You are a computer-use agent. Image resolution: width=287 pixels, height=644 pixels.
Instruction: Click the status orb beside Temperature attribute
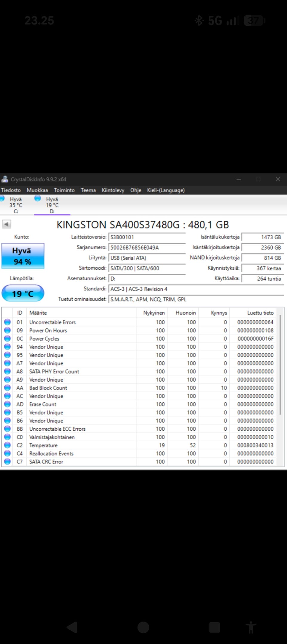7,445
